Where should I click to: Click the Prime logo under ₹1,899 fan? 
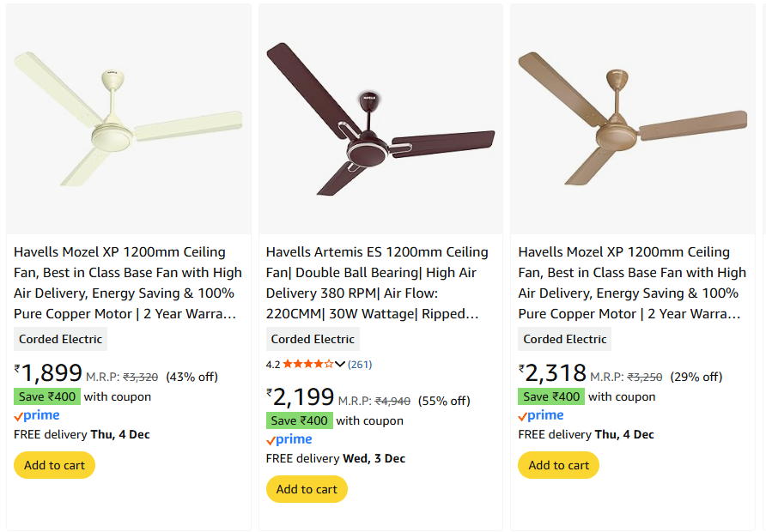(x=37, y=416)
